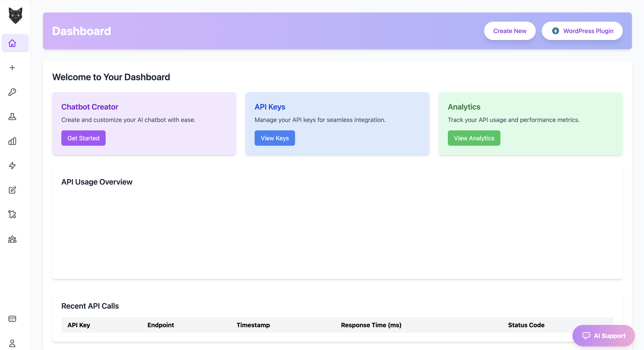
Task: Click the home icon in sidebar
Action: [12, 43]
